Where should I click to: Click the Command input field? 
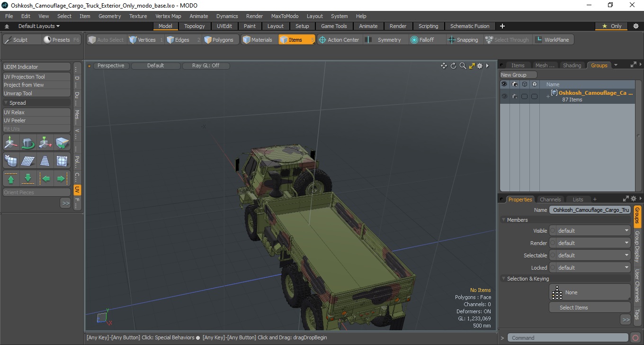click(x=568, y=338)
